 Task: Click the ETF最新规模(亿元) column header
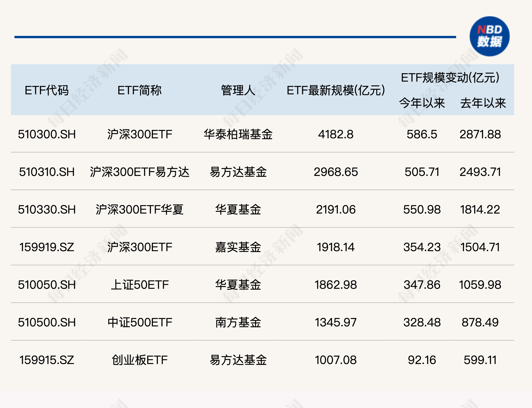336,90
